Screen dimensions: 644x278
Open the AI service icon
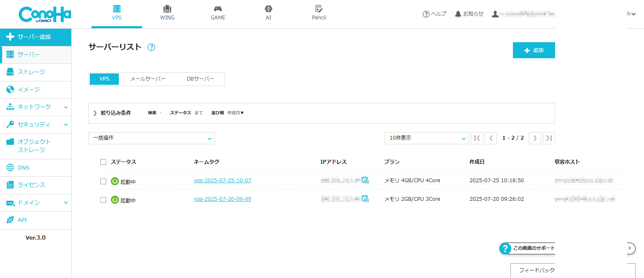pyautogui.click(x=268, y=9)
